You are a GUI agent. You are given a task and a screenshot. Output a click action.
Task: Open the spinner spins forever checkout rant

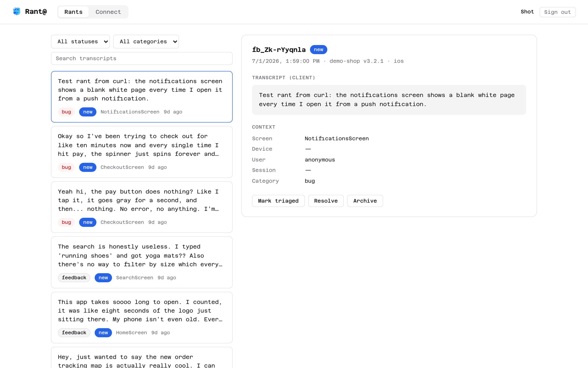coord(142,152)
